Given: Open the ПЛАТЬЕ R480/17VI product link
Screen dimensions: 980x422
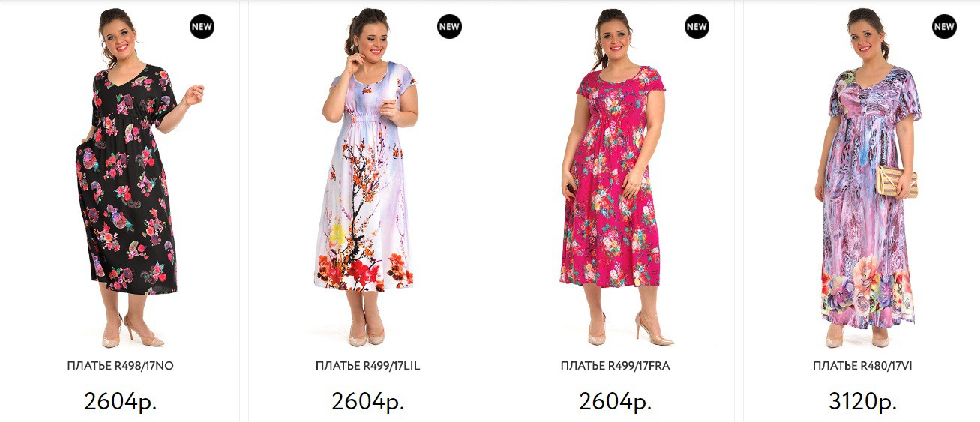Looking at the screenshot, I should [862, 366].
